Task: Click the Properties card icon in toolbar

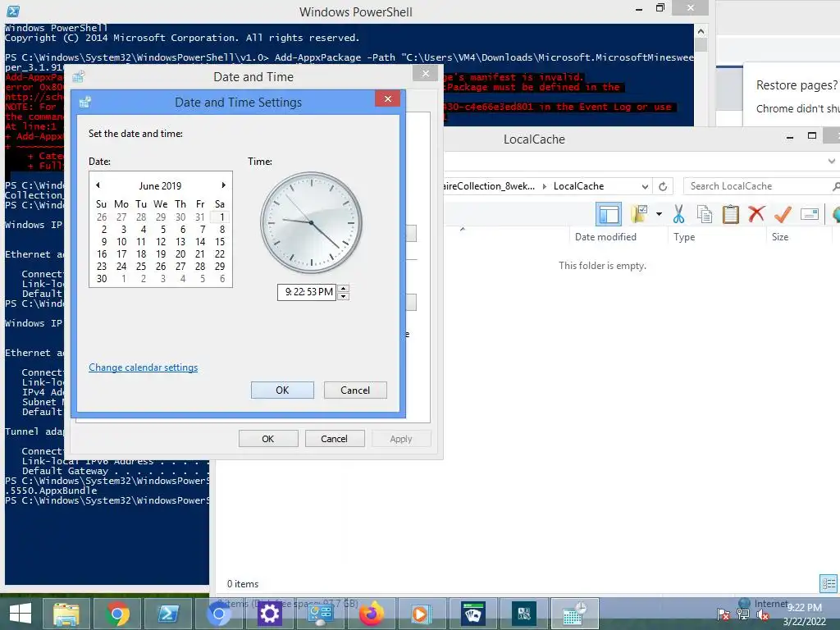Action: (x=810, y=214)
